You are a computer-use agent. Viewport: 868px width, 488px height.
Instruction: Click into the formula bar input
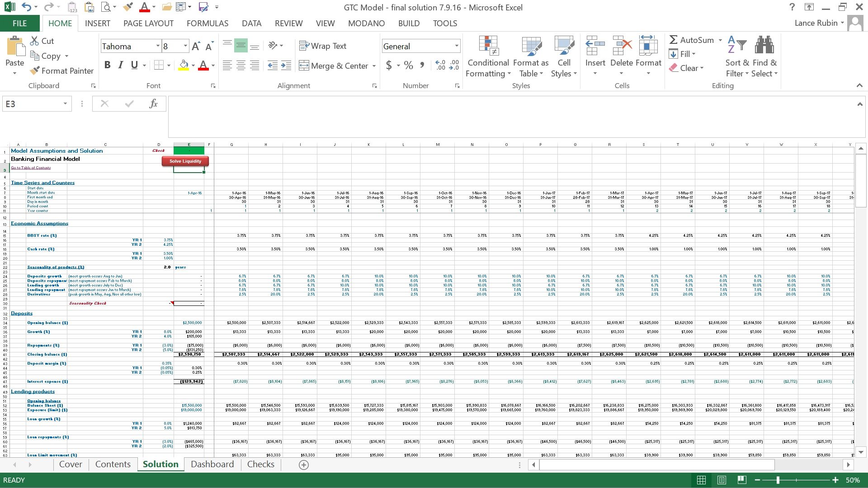pyautogui.click(x=511, y=117)
